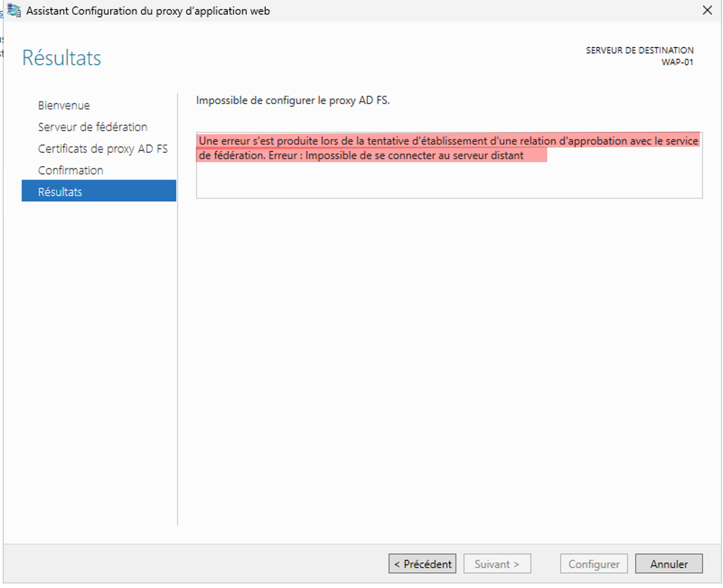The width and height of the screenshot is (723, 588).
Task: Click the greyed-out Configurer button
Action: pos(594,564)
